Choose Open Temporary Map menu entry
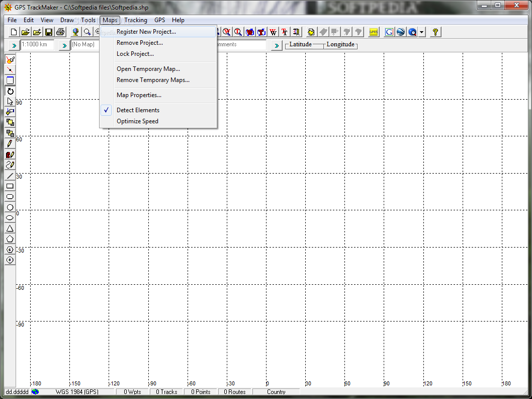The width and height of the screenshot is (532, 399). pyautogui.click(x=158, y=69)
